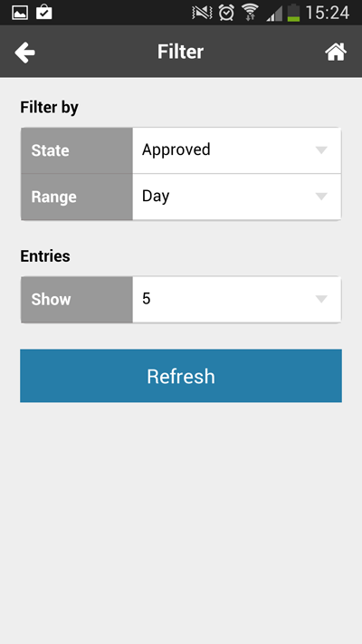Tap the State label cell
Viewport: 362px width, 644px height.
77,150
